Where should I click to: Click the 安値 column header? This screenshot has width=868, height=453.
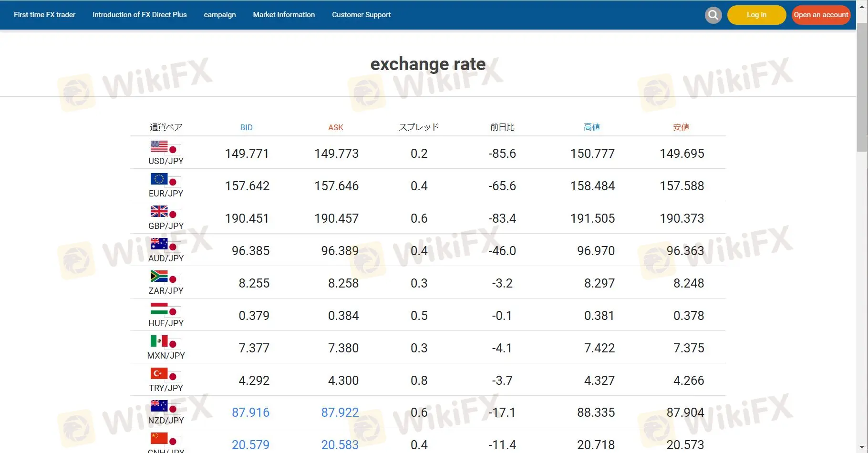[x=681, y=127]
